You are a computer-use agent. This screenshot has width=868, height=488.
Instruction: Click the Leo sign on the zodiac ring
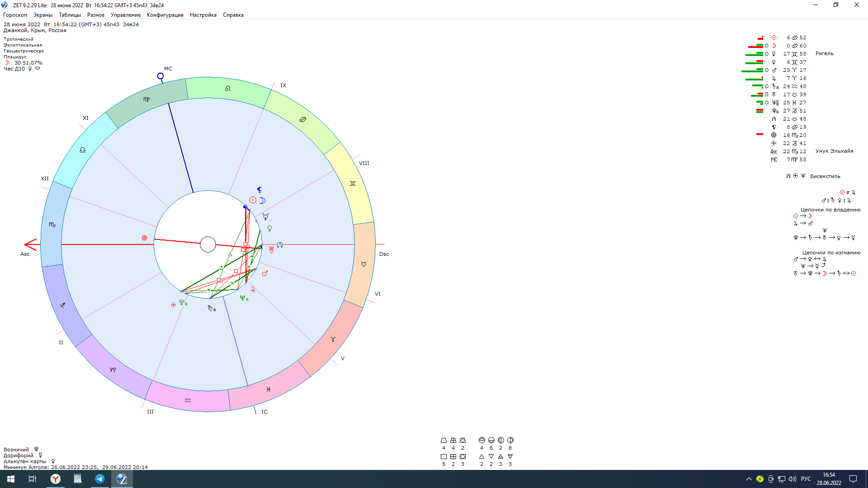pyautogui.click(x=228, y=89)
